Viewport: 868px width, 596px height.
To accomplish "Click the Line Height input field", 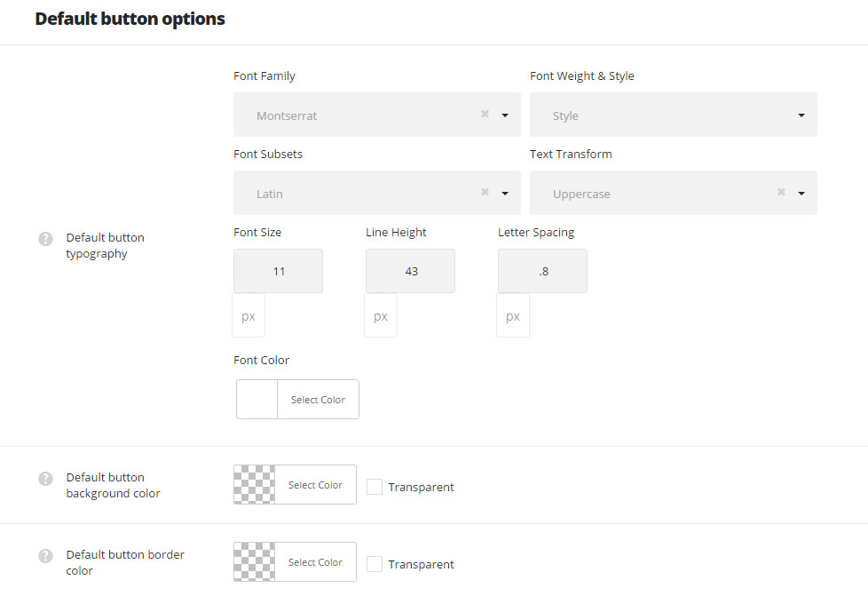I will [x=410, y=271].
